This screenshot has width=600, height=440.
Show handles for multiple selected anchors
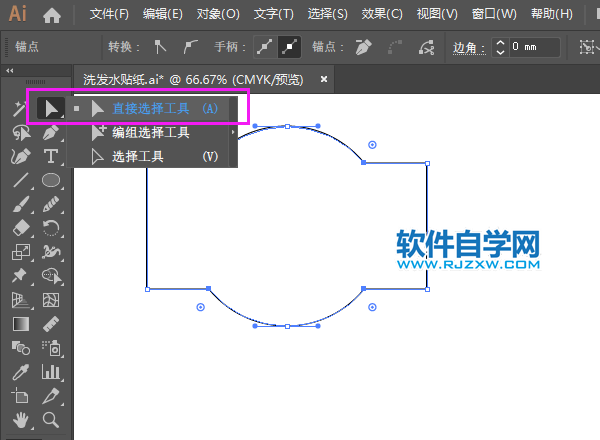tap(265, 47)
